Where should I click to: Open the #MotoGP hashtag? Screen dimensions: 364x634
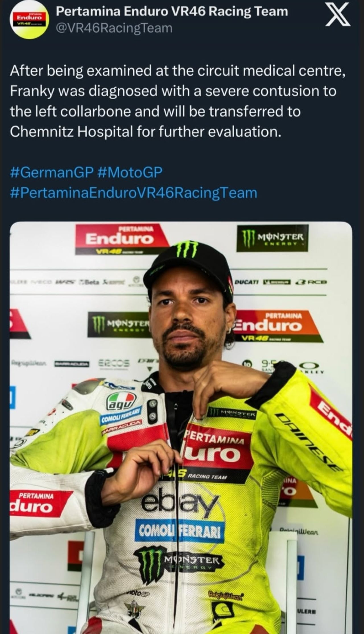(x=130, y=172)
